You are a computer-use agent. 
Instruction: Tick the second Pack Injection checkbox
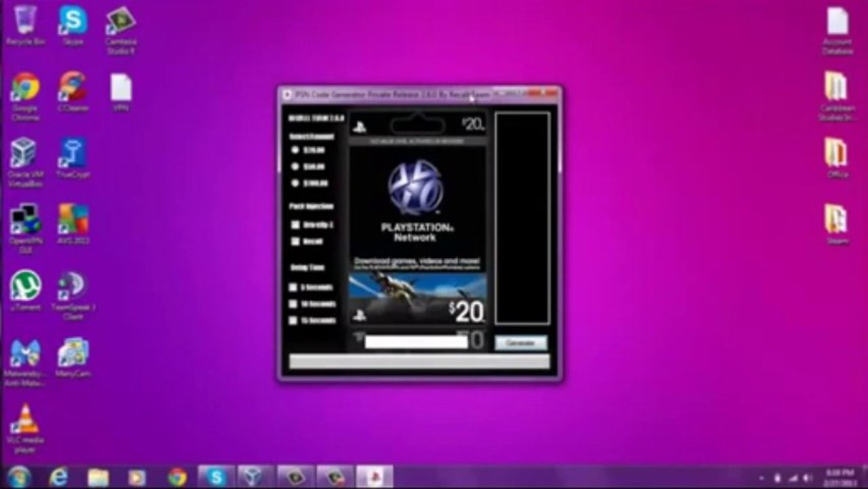[295, 241]
